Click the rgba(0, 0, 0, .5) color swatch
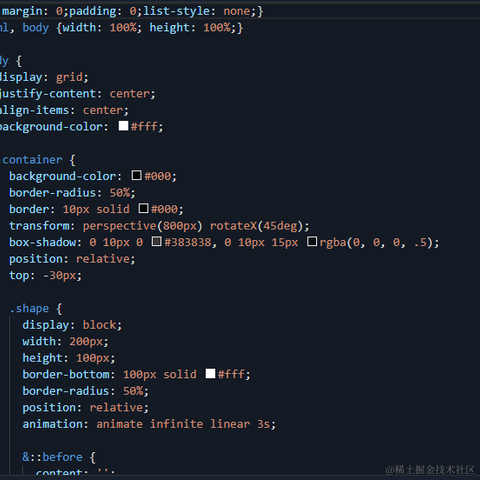 pos(312,241)
